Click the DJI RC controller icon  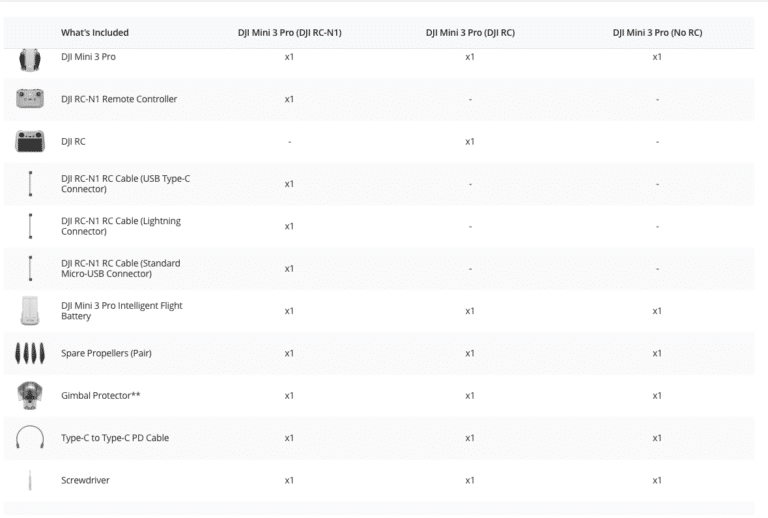pyautogui.click(x=30, y=142)
